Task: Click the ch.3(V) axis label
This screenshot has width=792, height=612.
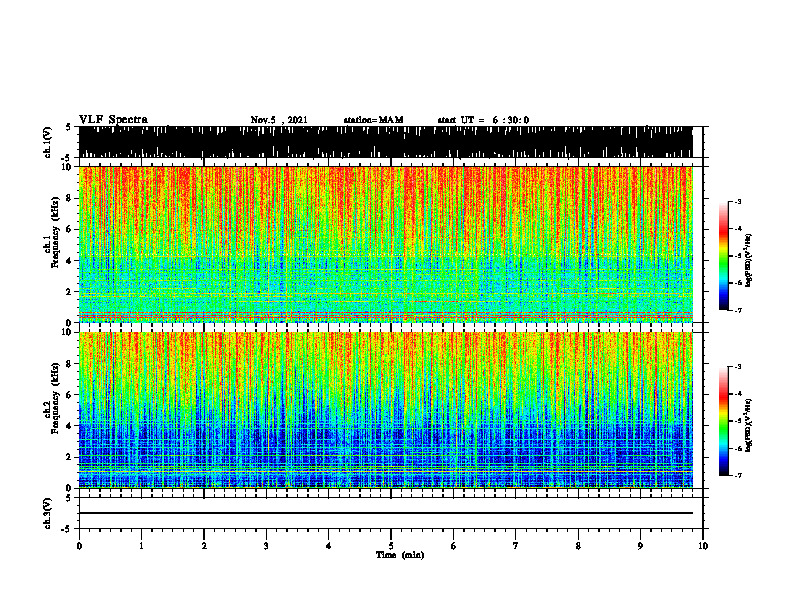Action: (x=48, y=514)
